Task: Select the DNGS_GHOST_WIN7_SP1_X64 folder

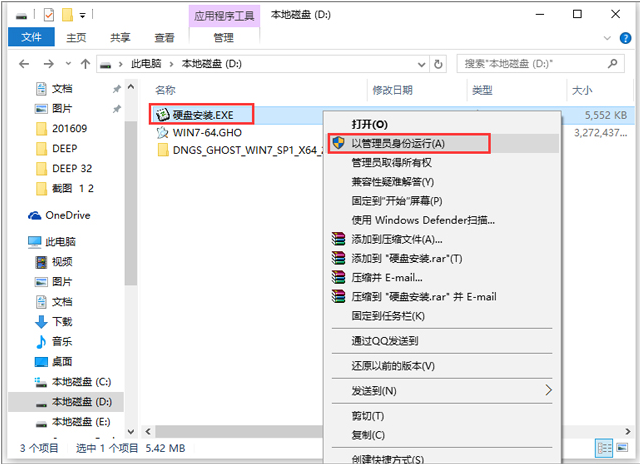Action: click(x=240, y=150)
